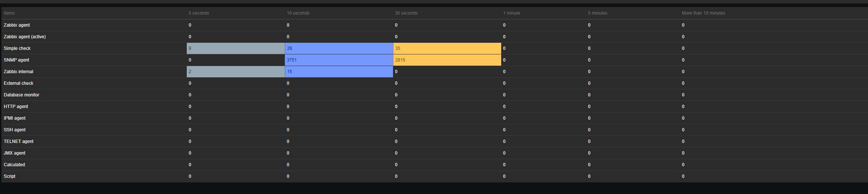Select the blue cell showing 26
868x194 pixels.
click(339, 48)
